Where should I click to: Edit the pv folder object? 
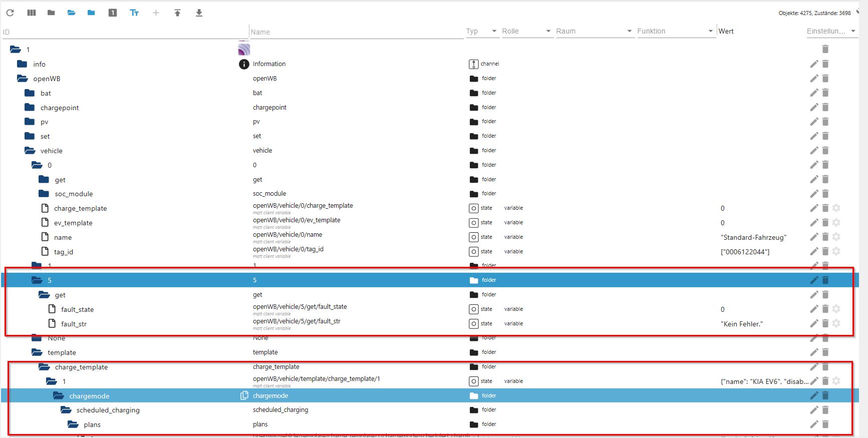point(814,122)
